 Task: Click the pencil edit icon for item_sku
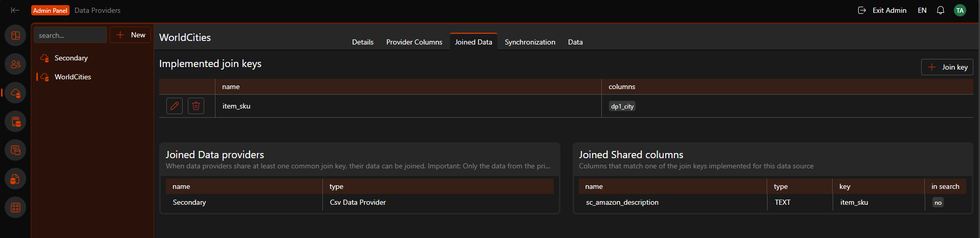point(175,106)
